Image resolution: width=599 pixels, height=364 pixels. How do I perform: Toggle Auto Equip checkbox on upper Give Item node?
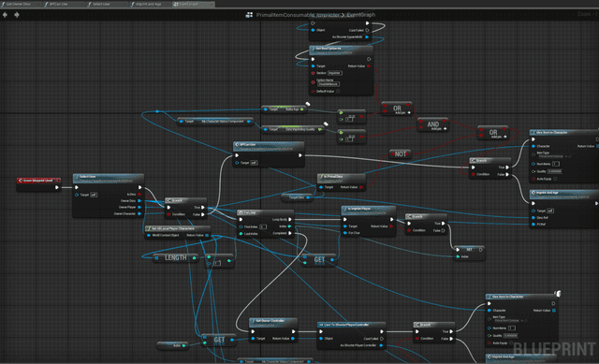coord(555,179)
